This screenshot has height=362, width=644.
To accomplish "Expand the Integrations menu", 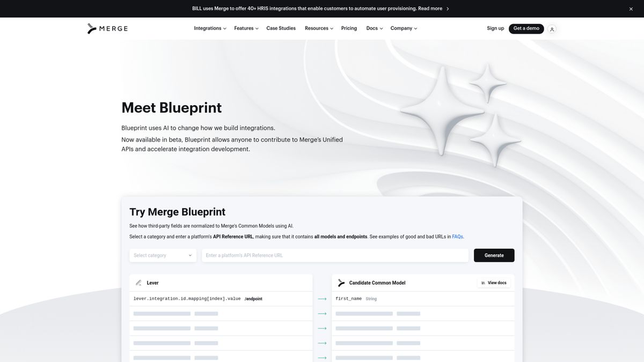I will pos(210,28).
